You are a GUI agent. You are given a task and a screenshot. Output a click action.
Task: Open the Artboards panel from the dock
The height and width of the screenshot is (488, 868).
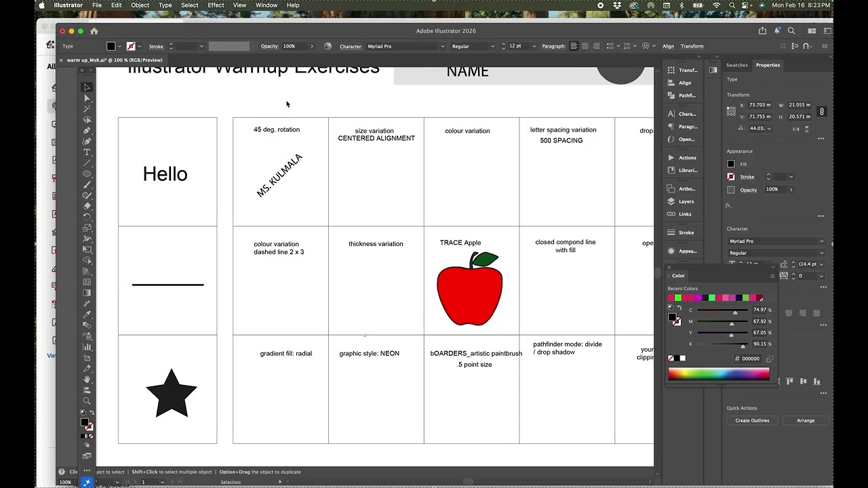pyautogui.click(x=682, y=188)
